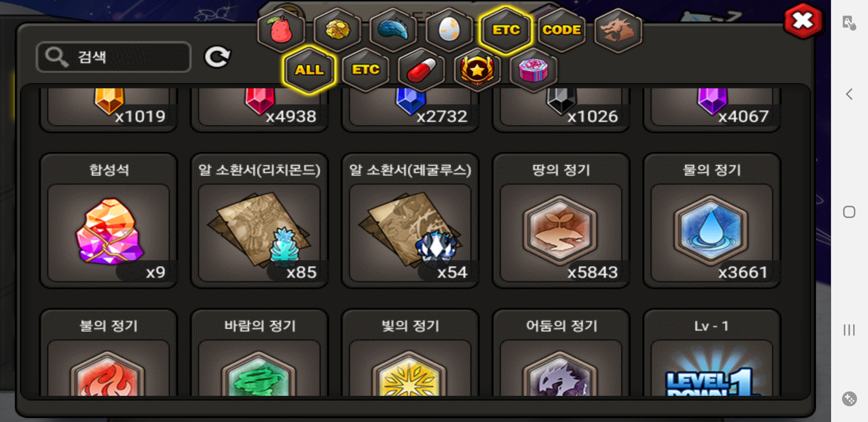Filter by red-white capsule pill icon

pos(421,70)
